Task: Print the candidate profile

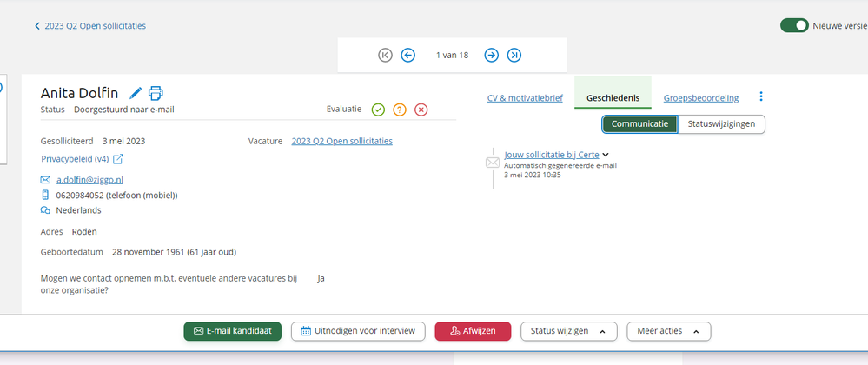Action: [156, 92]
